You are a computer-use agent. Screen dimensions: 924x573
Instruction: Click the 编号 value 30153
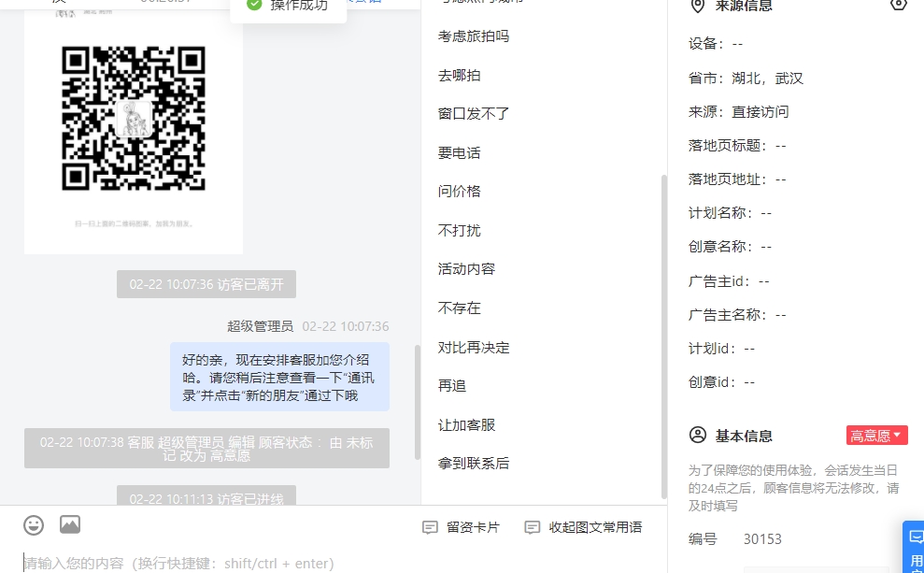(762, 539)
